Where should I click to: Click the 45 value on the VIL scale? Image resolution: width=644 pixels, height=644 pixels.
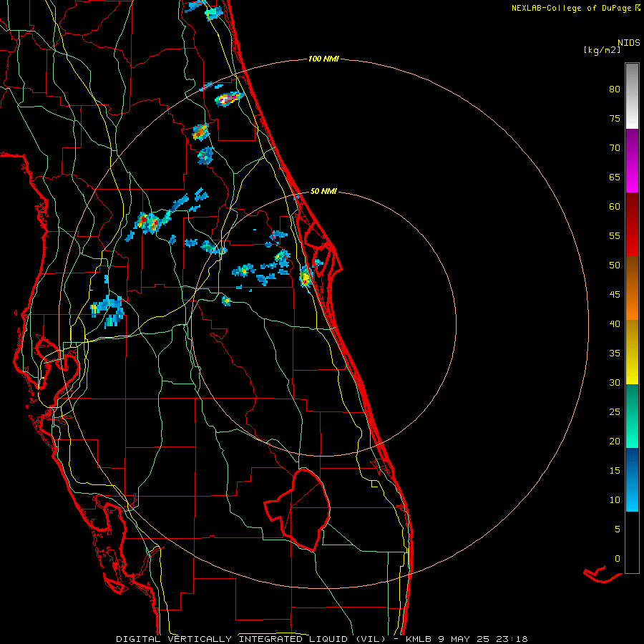click(x=615, y=295)
